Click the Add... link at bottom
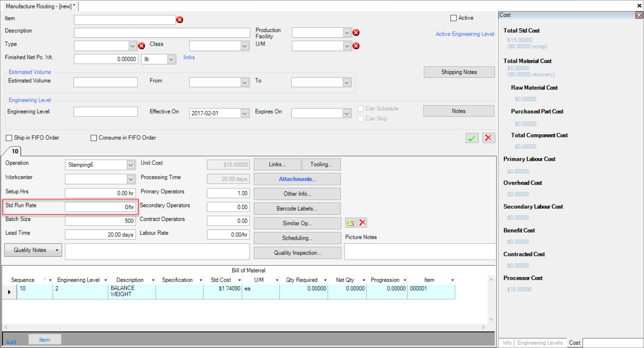 coord(14,342)
